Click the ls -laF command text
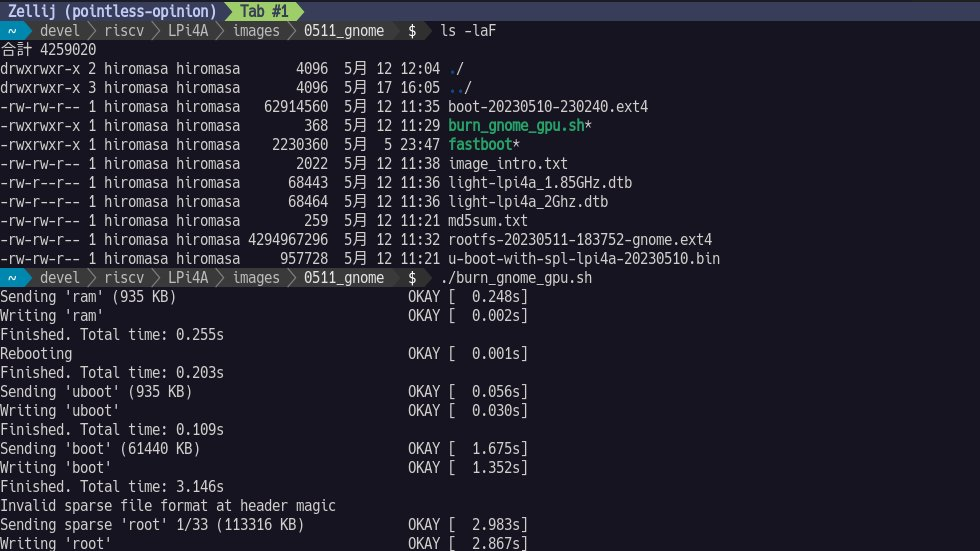Image resolution: width=980 pixels, height=551 pixels. (468, 31)
